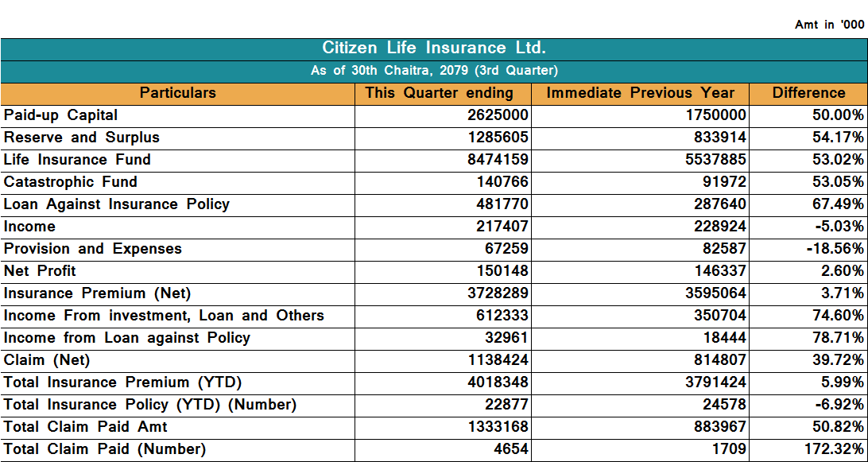
Task: Click the 'Life Insurance Fund' label
Action: coord(77,160)
